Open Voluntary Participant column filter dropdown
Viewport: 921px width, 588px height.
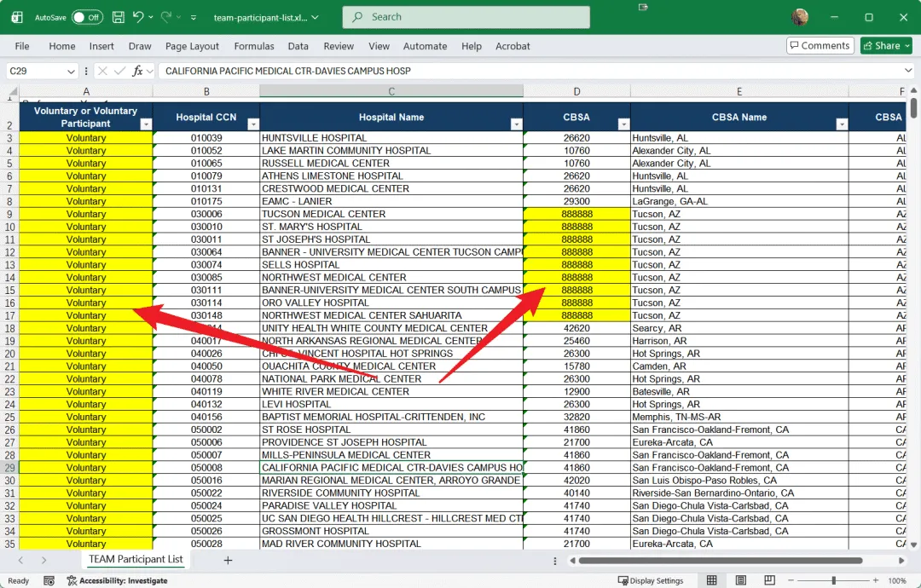pyautogui.click(x=146, y=124)
